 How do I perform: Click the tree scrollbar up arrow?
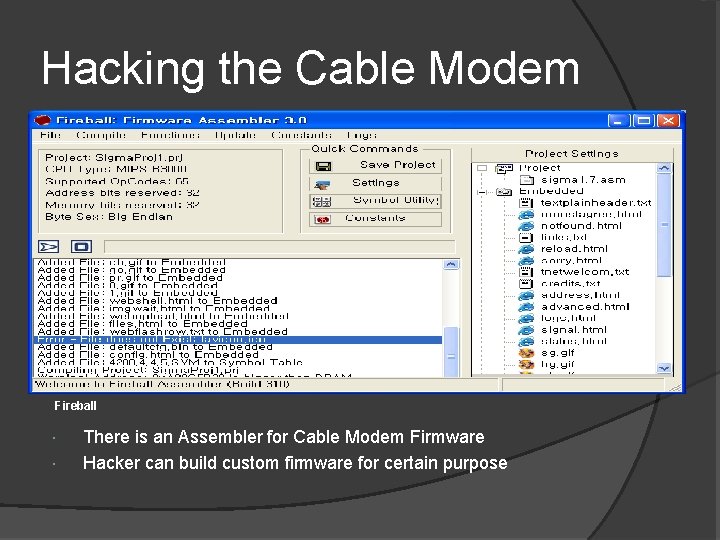(664, 169)
